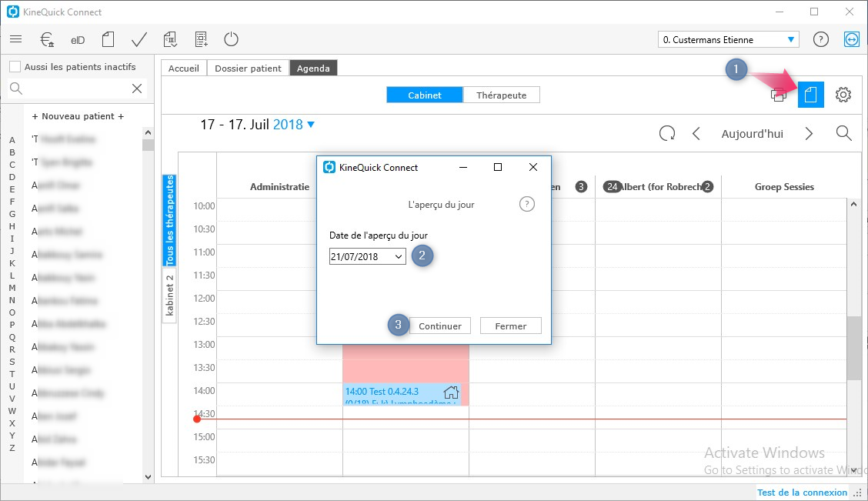The width and height of the screenshot is (868, 501).
Task: Click the 12:30 time label
Action: pos(204,321)
